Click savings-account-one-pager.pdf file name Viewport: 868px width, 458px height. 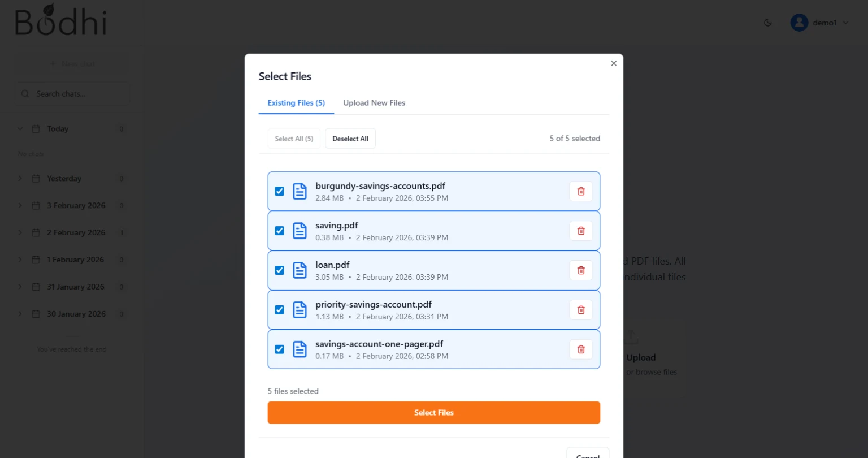[x=379, y=344]
